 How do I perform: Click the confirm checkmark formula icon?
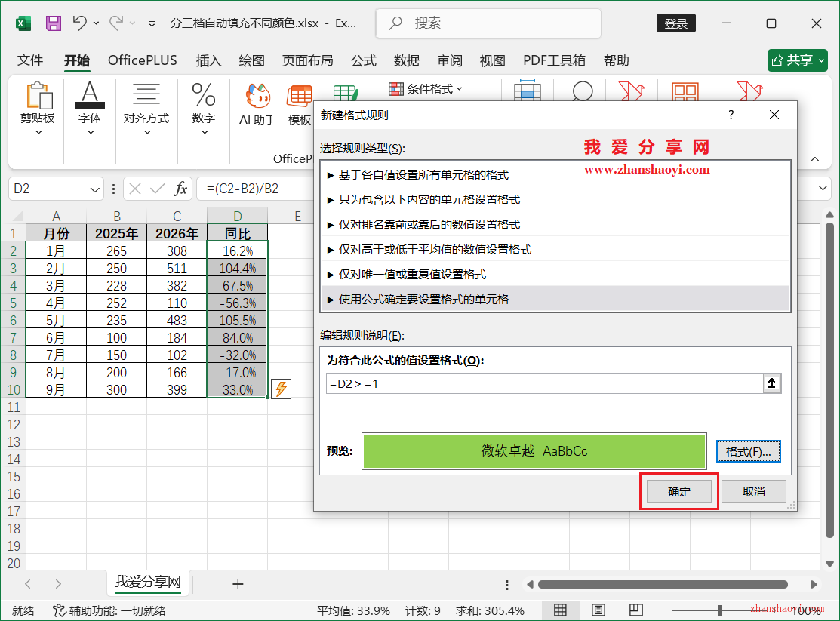tap(158, 189)
